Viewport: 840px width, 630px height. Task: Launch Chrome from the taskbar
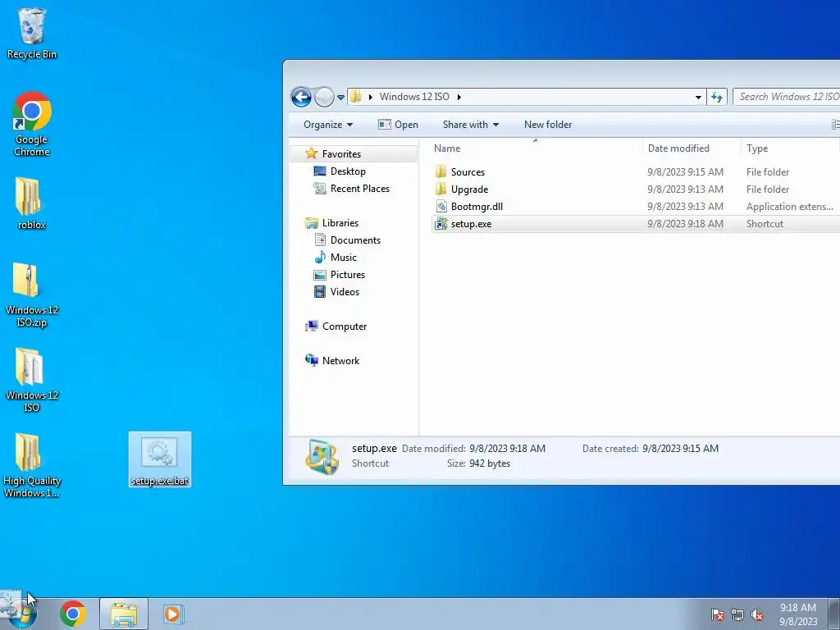coord(73,614)
